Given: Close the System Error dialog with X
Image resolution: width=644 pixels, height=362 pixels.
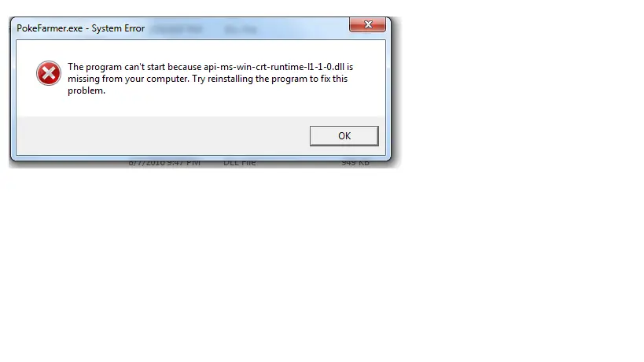Looking at the screenshot, I should [367, 24].
